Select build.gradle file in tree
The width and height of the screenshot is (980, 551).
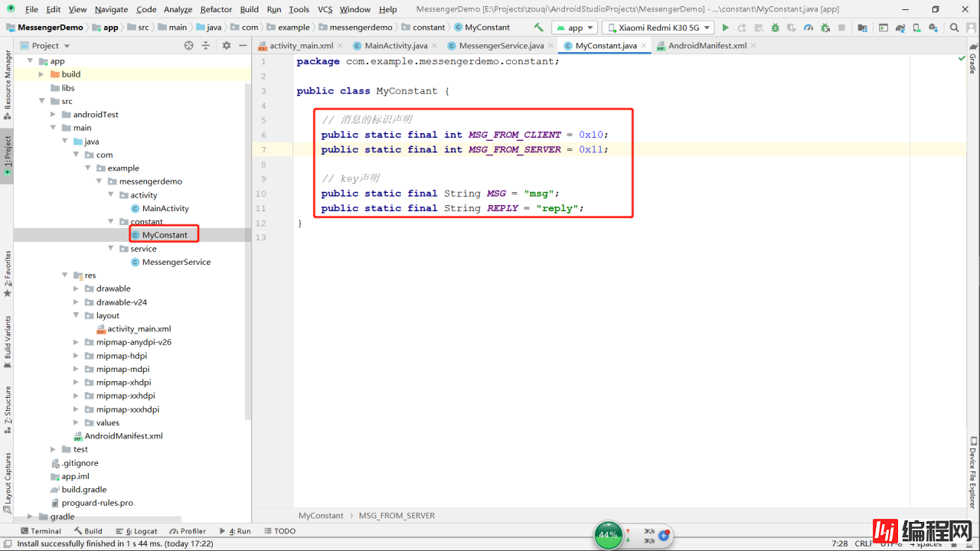[x=78, y=490]
